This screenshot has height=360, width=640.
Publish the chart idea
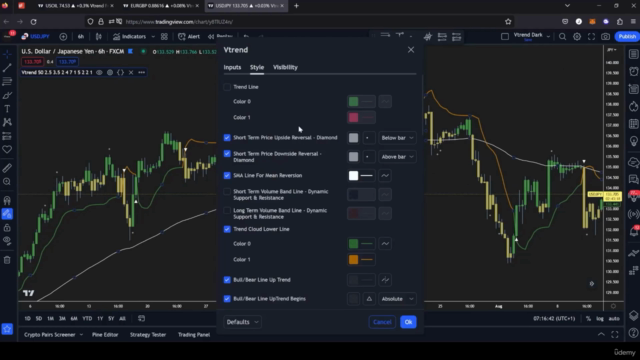(627, 37)
